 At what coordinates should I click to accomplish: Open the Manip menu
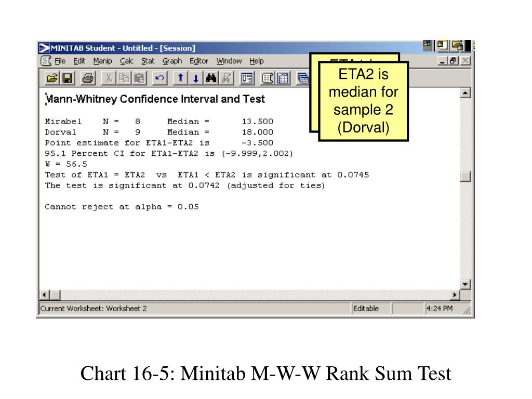[102, 61]
